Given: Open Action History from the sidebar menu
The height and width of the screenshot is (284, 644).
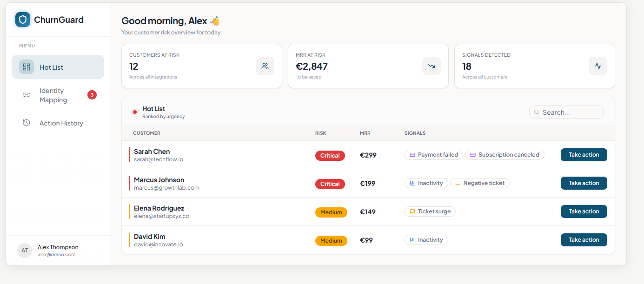Looking at the screenshot, I should pos(61,123).
